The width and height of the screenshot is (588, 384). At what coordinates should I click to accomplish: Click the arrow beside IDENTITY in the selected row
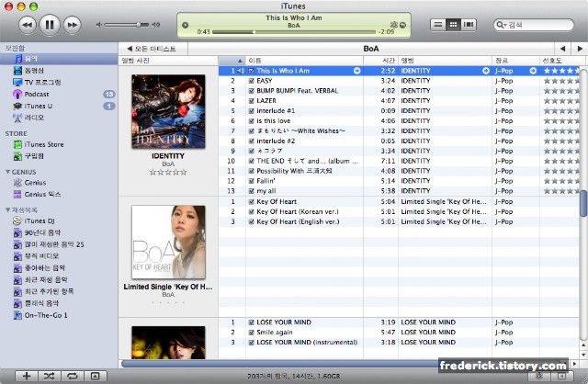(x=486, y=71)
